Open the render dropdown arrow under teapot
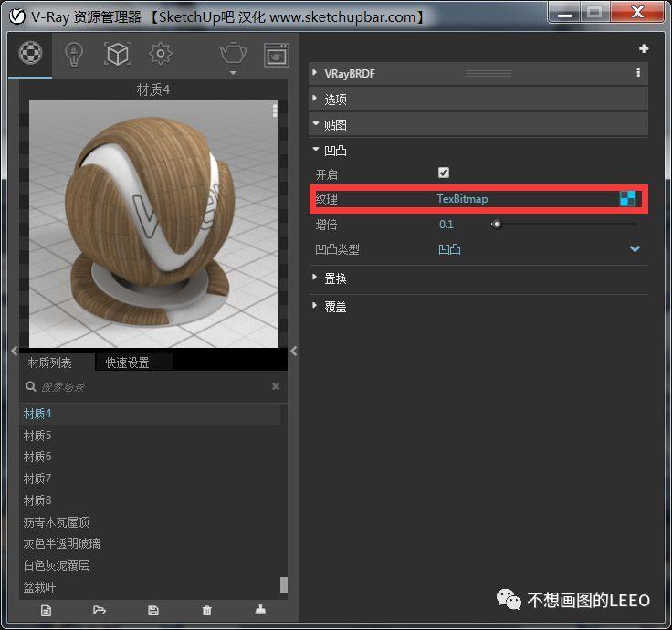Image resolution: width=672 pixels, height=630 pixels. [233, 73]
